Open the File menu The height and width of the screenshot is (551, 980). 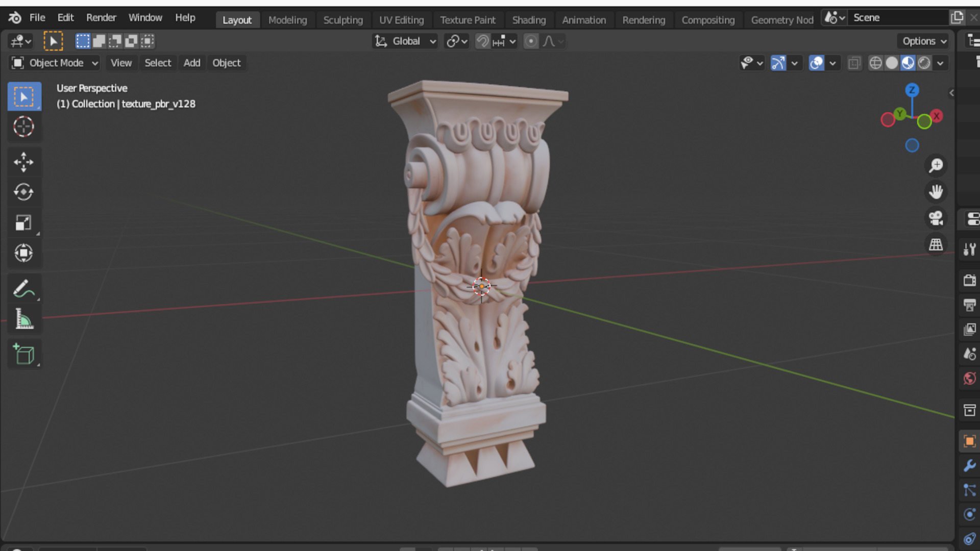click(x=37, y=18)
